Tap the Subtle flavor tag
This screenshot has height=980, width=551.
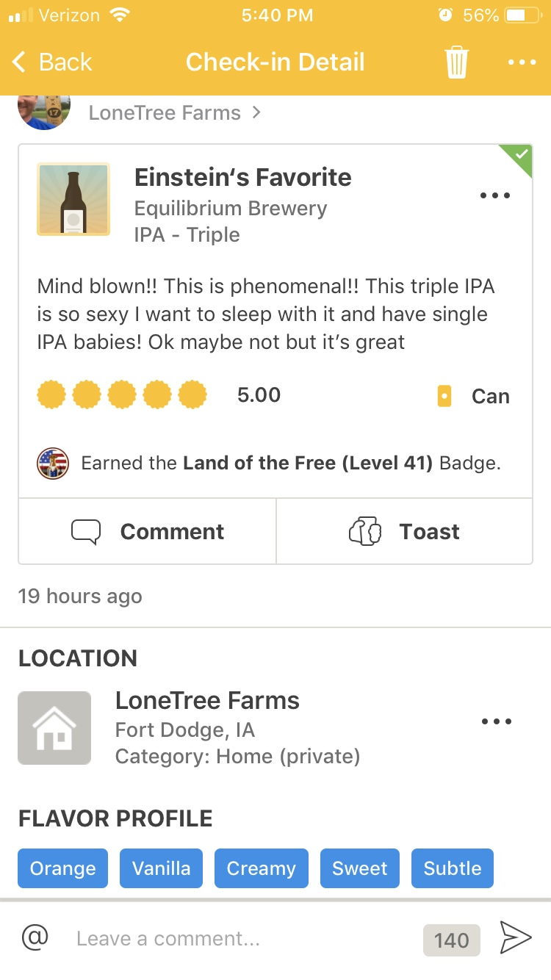[453, 868]
